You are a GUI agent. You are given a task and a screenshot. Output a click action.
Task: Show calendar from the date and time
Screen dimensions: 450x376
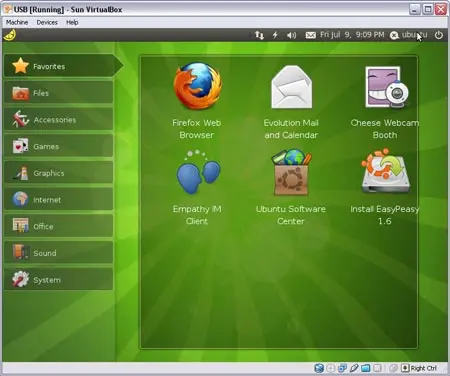coord(352,35)
